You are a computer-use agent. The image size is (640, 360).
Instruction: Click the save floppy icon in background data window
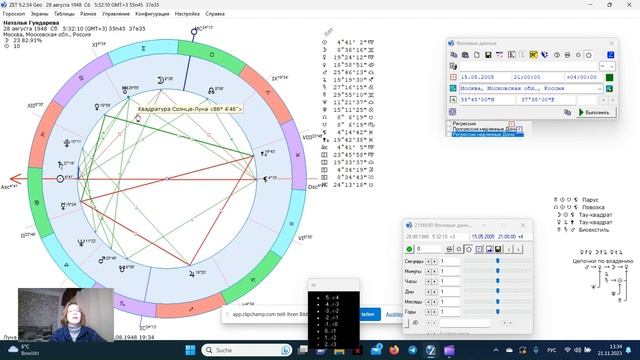488,55
